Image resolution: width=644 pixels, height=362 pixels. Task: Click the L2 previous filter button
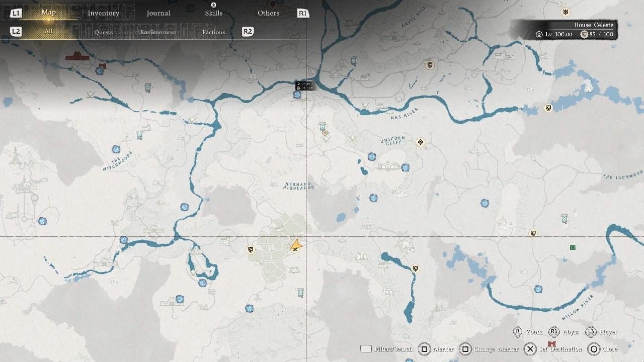coord(16,32)
